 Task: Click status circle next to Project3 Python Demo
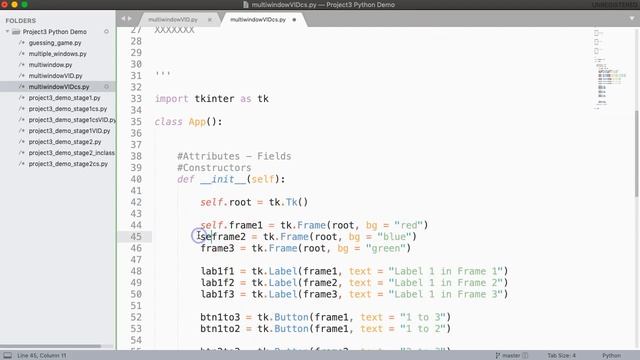pos(106,31)
